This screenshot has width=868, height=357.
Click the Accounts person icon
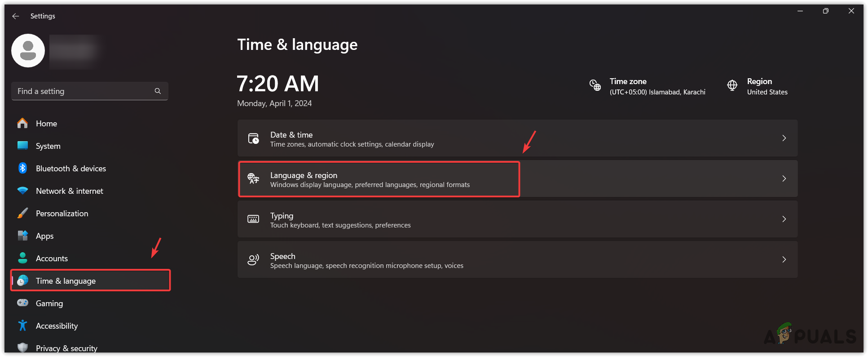[22, 258]
